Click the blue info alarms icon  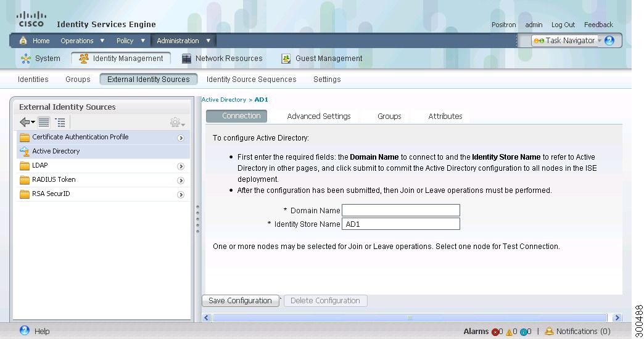pos(523,332)
